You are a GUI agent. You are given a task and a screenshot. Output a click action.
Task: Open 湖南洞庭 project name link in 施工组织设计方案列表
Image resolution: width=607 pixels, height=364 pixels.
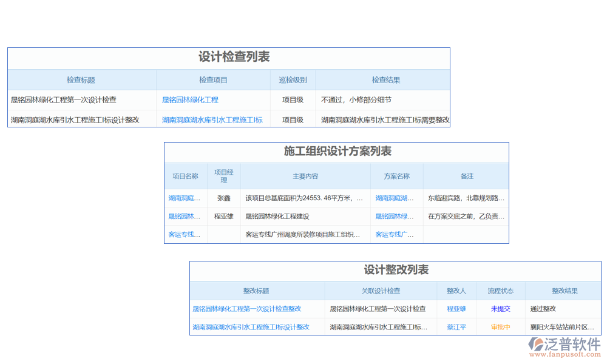pos(185,198)
